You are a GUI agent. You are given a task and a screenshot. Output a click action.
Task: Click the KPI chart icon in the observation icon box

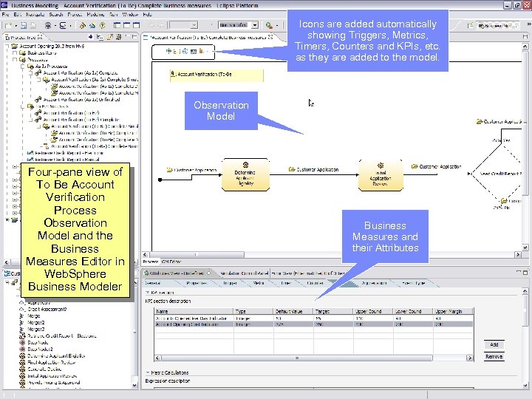point(202,51)
